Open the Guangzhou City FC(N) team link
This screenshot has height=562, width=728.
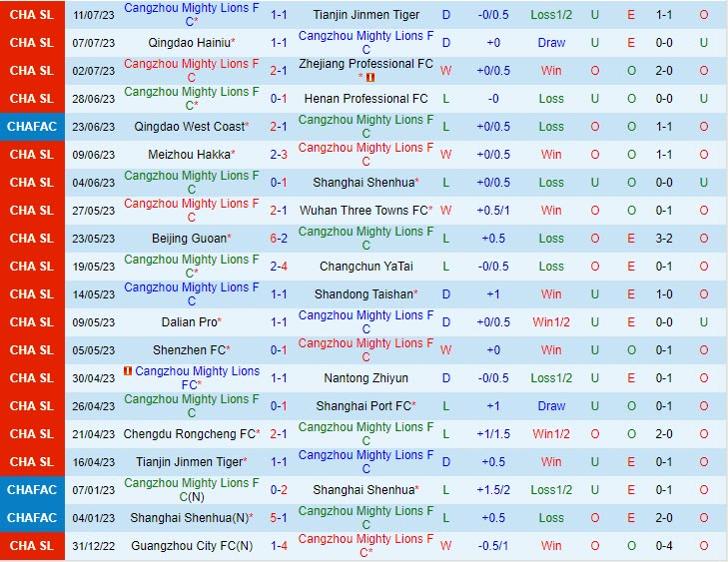pos(192,546)
